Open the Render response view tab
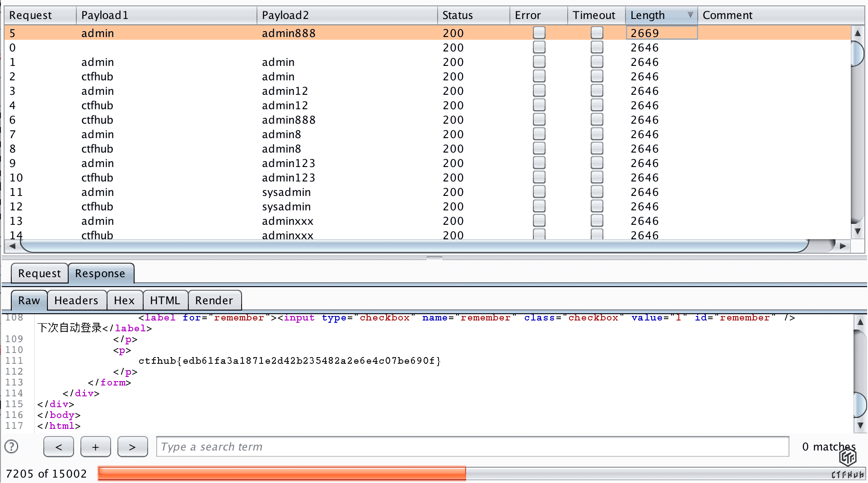This screenshot has width=868, height=483. click(x=214, y=300)
